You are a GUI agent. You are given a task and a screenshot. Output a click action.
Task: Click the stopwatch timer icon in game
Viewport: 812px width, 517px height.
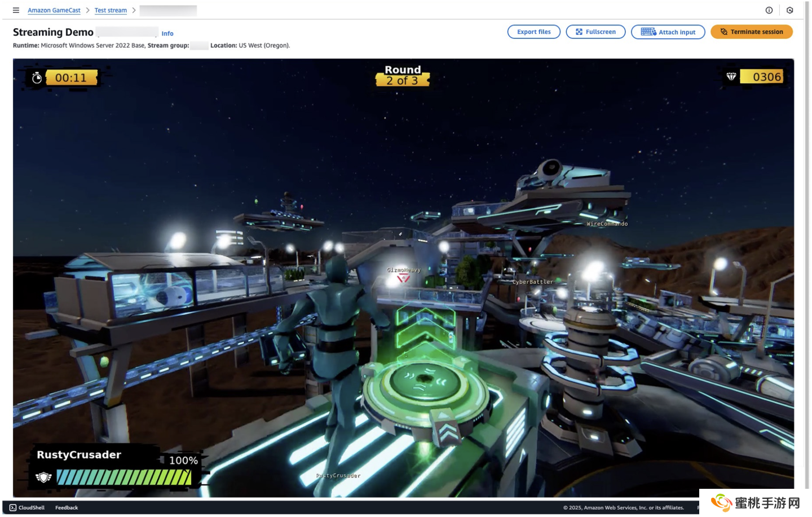pos(37,78)
